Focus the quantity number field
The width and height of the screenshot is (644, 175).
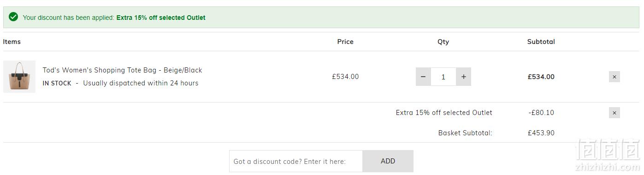coord(443,77)
